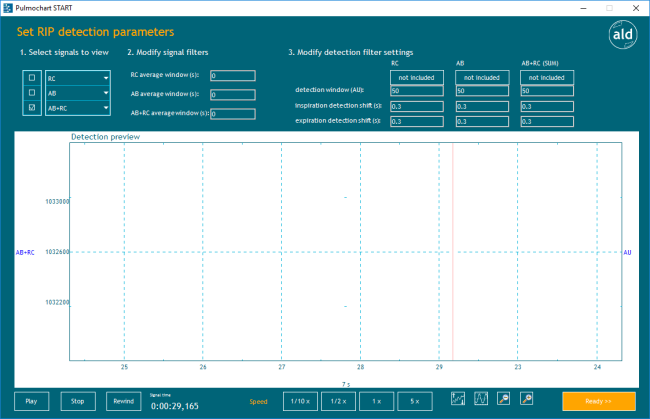Select the 5 x speed button

(x=415, y=401)
